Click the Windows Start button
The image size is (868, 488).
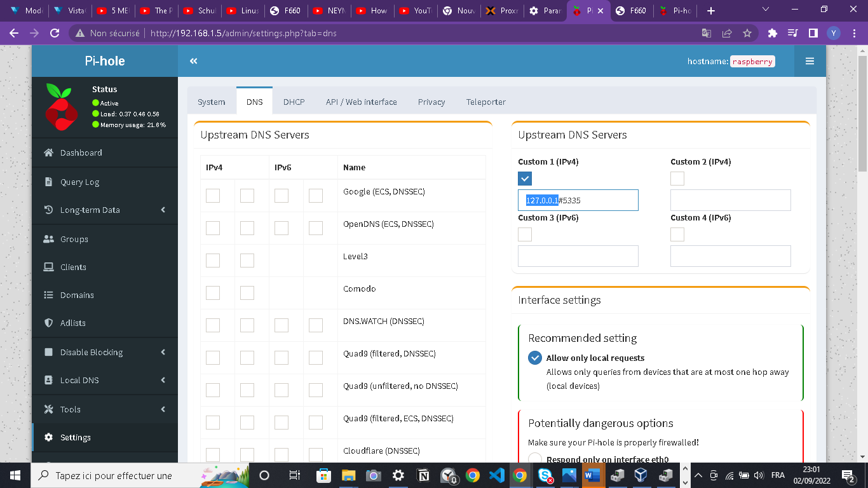click(15, 475)
